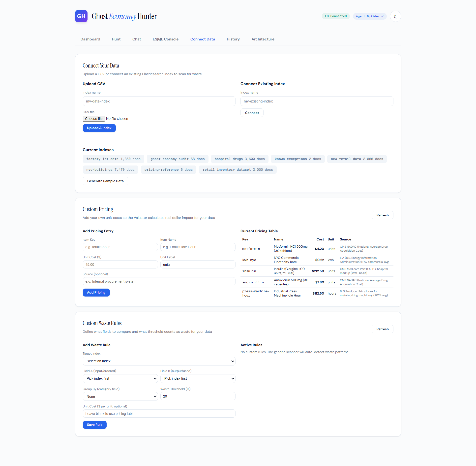Expand the Field B output/used dropdown

198,378
